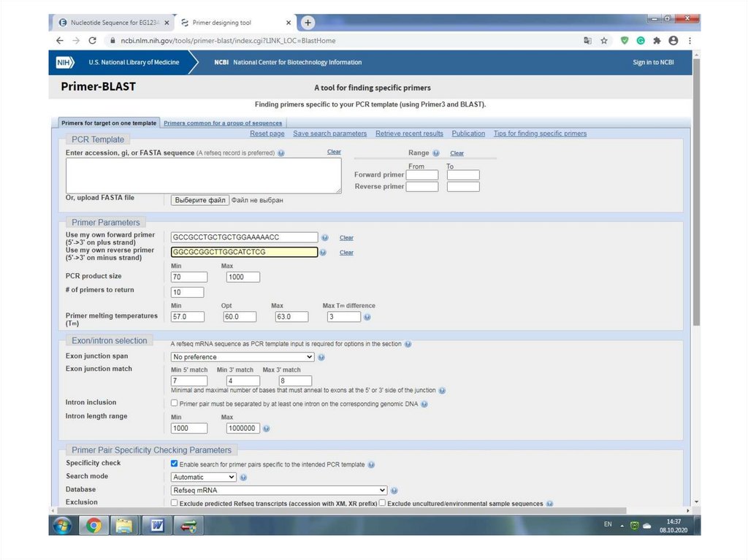Open help icon beside Exclusion options
The height and width of the screenshot is (560, 748).
coord(549,504)
